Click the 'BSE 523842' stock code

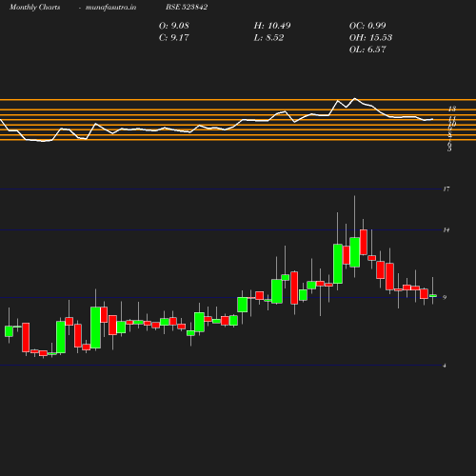click(187, 7)
